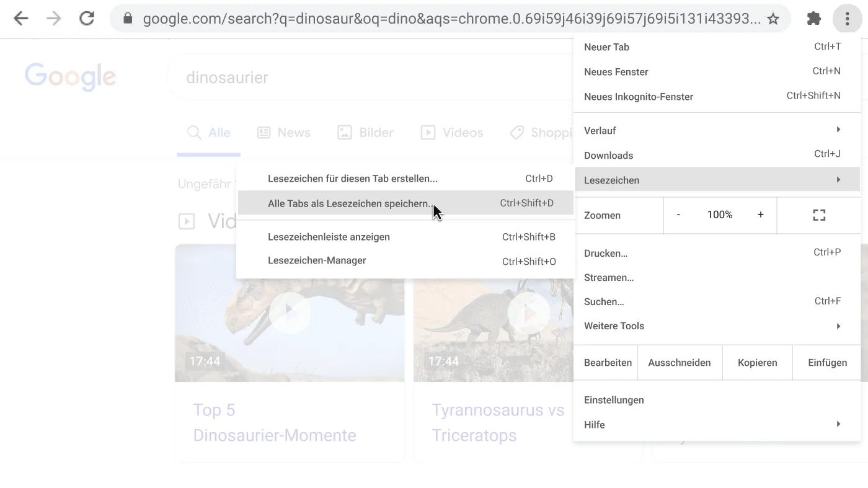Viewport: 868px width, 488px height.
Task: Select Alle Tabs als Lesezeichen speichern
Action: (350, 203)
